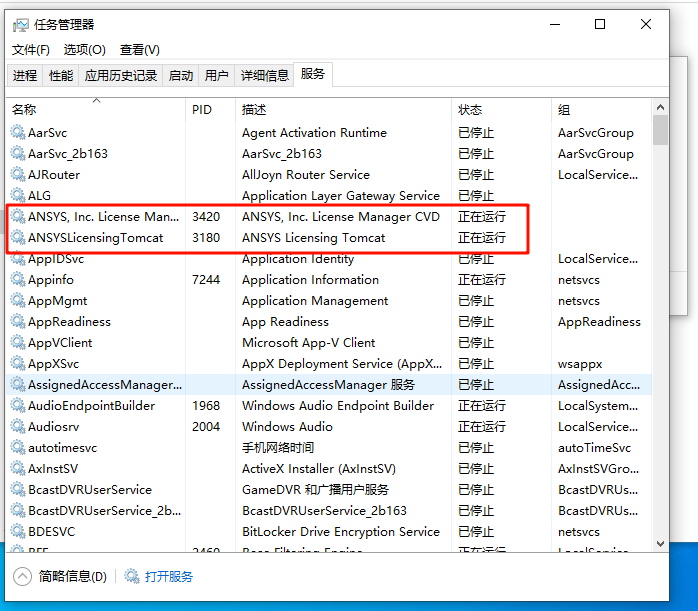Click the gear icon beside Audiosrv
This screenshot has width=698, height=611.
(18, 426)
